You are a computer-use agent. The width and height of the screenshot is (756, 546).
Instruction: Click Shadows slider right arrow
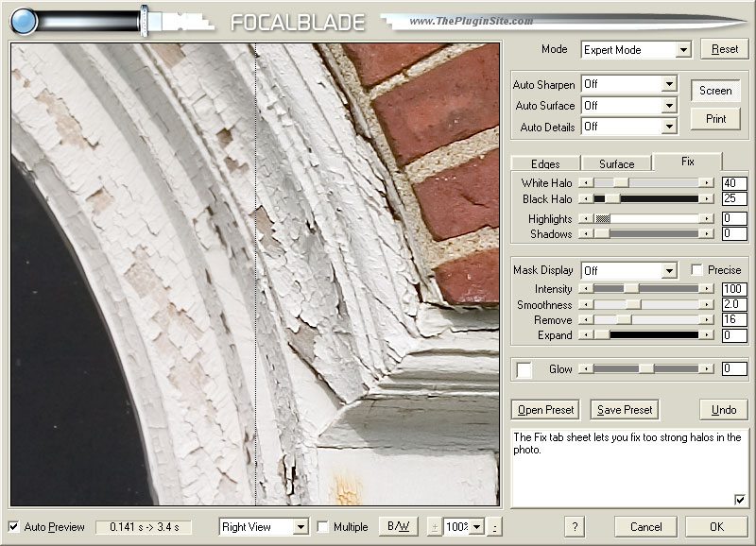coord(706,233)
